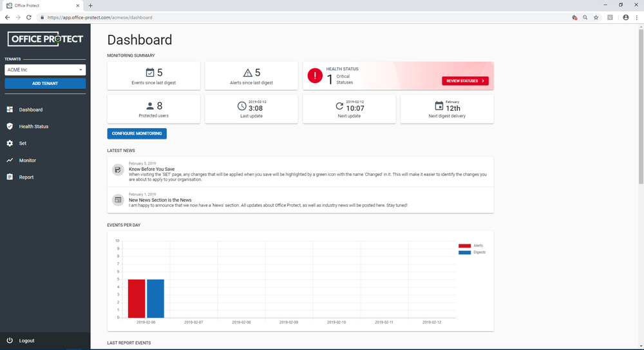The image size is (644, 350).
Task: Click the next digest calendar icon
Action: coord(439,106)
